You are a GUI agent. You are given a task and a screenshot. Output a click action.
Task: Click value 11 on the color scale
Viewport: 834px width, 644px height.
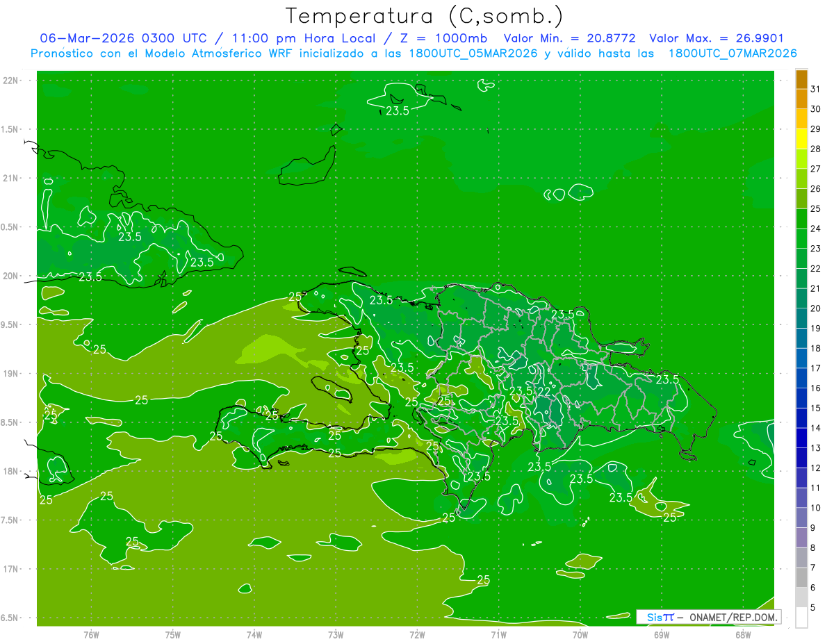pos(815,488)
